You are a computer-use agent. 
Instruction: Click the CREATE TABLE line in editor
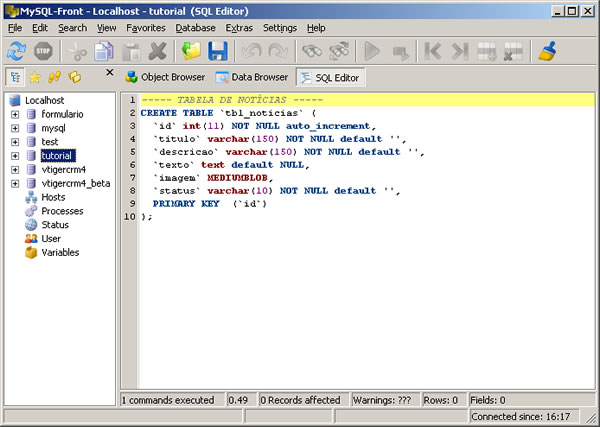click(228, 113)
